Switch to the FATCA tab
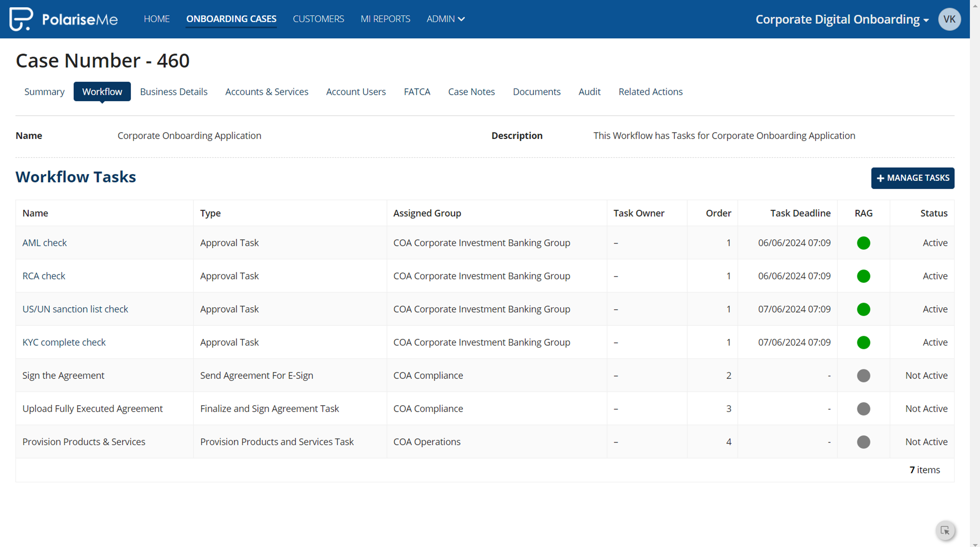The width and height of the screenshot is (980, 547). click(x=417, y=92)
